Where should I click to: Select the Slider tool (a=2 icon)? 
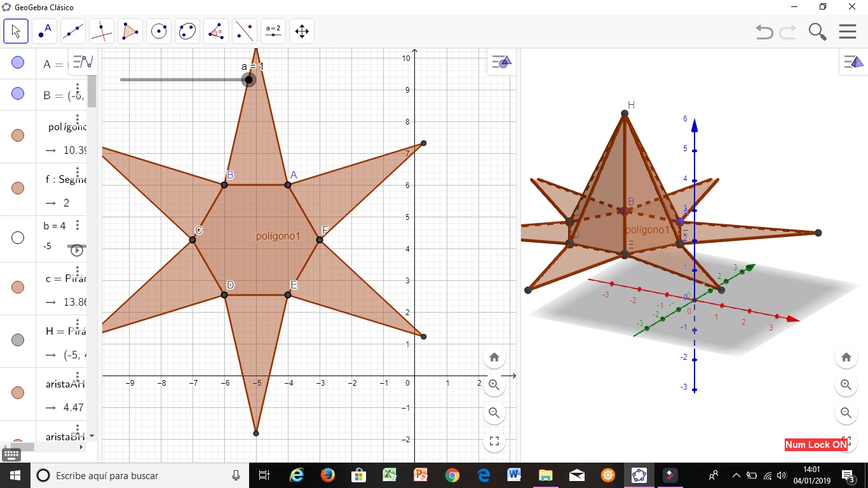click(273, 30)
